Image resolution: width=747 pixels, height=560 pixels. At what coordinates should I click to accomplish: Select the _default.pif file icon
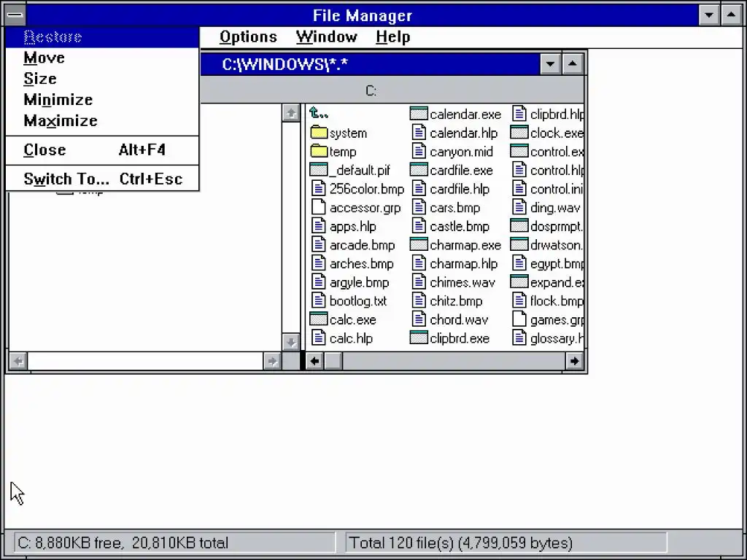pyautogui.click(x=319, y=170)
